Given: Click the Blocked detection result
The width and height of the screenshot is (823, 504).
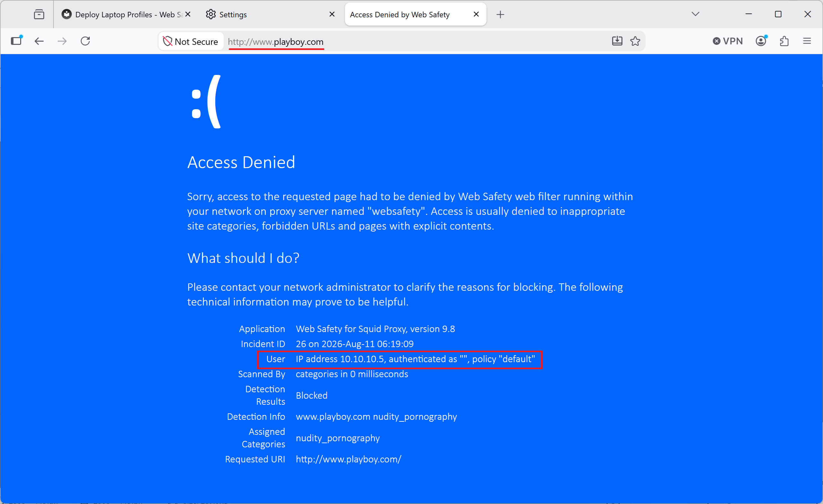Looking at the screenshot, I should (311, 395).
